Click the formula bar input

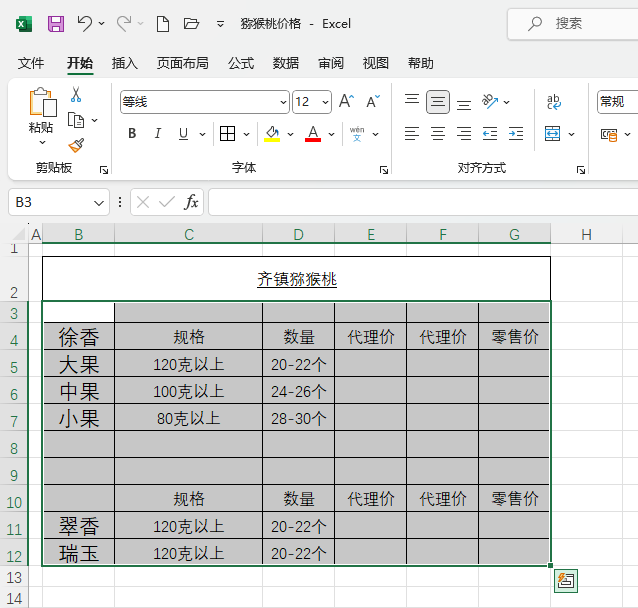[x=423, y=202]
